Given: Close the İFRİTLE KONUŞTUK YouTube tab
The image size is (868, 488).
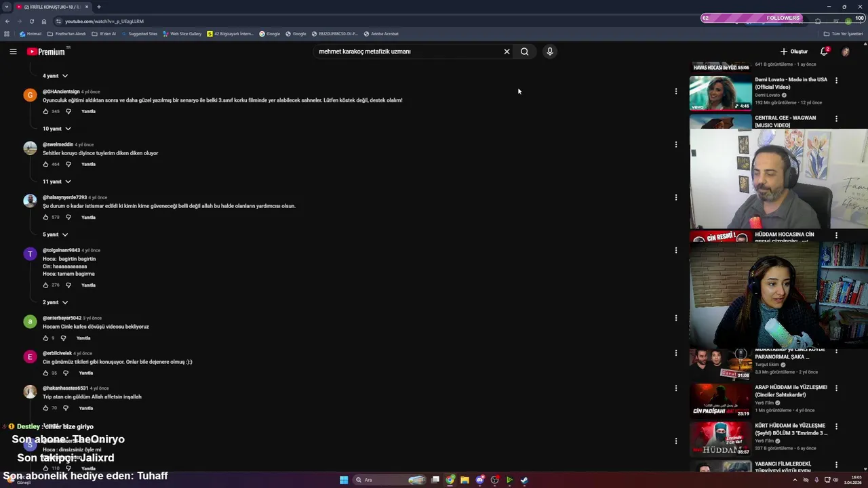Looking at the screenshot, I should click(x=86, y=7).
